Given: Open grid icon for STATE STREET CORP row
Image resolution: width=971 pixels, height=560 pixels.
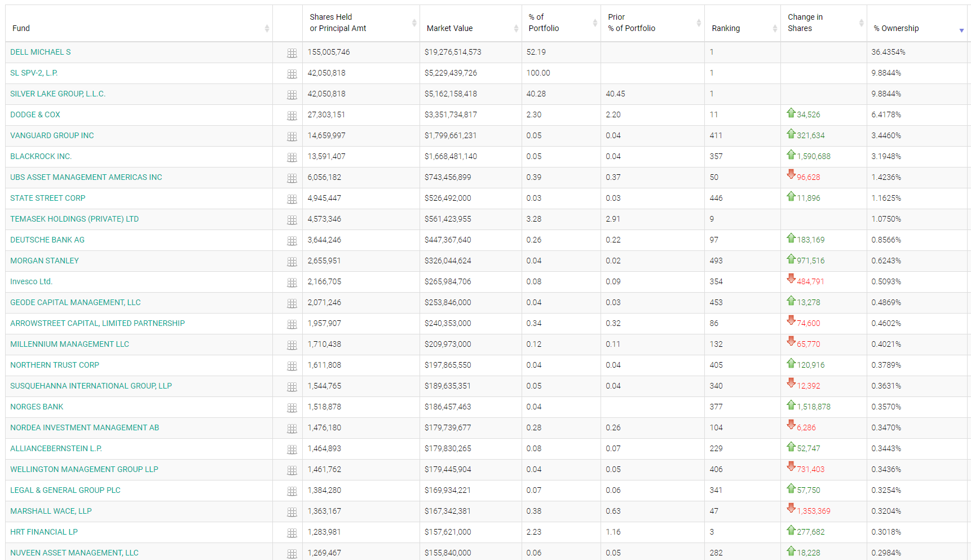Looking at the screenshot, I should click(292, 199).
